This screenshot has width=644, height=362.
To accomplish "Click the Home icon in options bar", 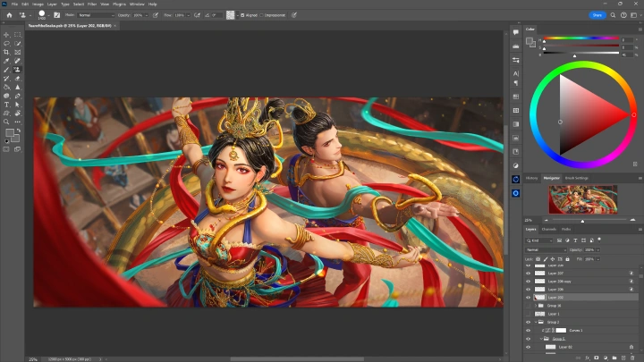I will tap(9, 15).
